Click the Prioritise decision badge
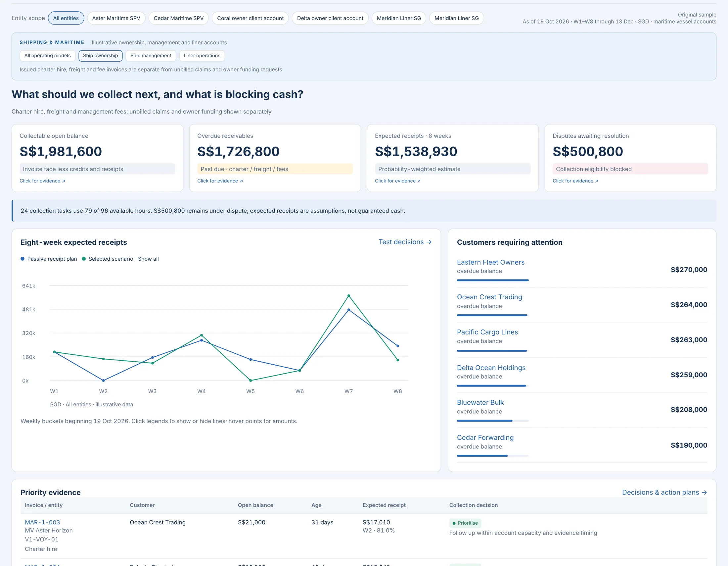The width and height of the screenshot is (728, 566). point(465,523)
